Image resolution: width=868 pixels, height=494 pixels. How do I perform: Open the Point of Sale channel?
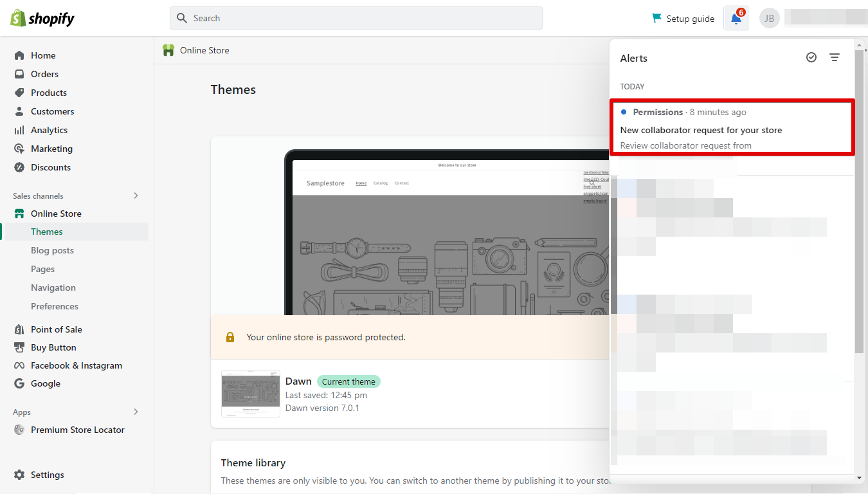[57, 329]
